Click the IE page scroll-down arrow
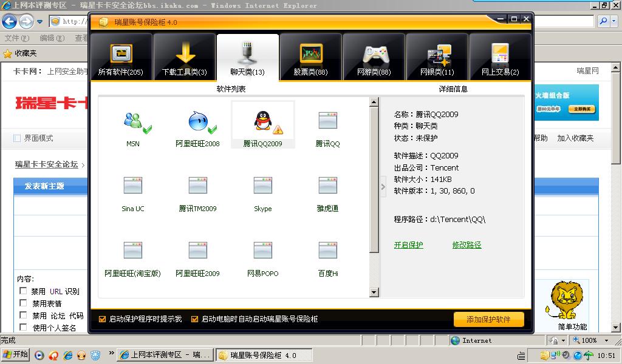The width and height of the screenshot is (622, 364). (x=616, y=328)
